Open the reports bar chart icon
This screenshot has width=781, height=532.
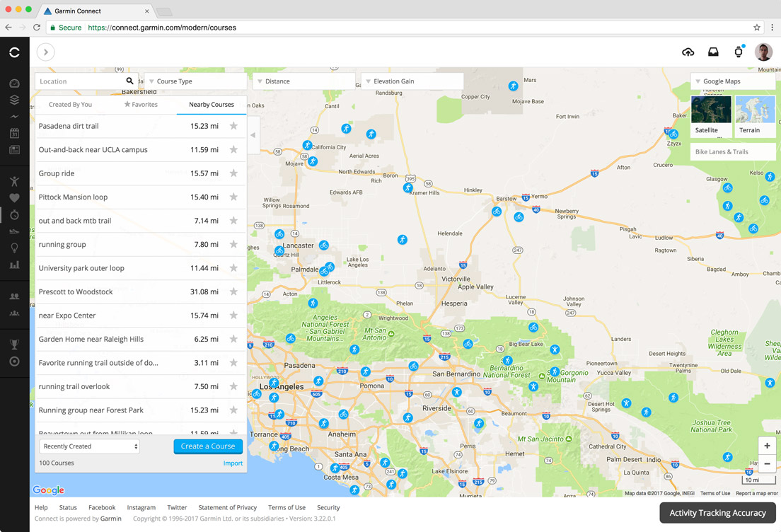pos(14,265)
